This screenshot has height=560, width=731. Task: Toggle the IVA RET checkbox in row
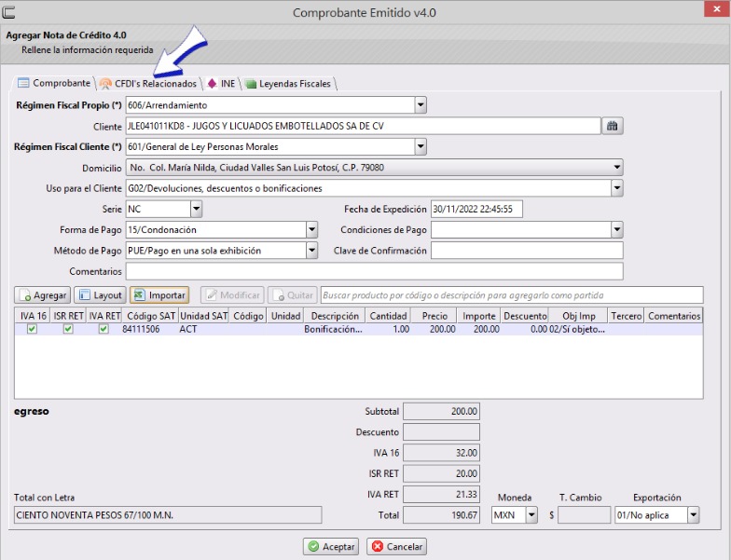tap(103, 329)
